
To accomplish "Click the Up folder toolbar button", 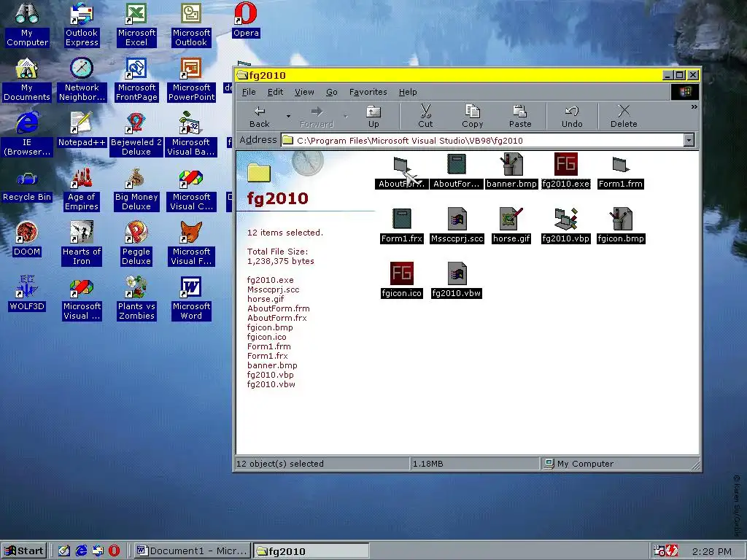I will coord(373,117).
